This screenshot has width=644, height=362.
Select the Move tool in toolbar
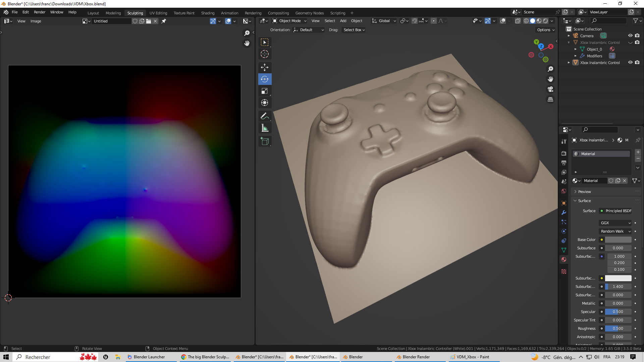265,67
